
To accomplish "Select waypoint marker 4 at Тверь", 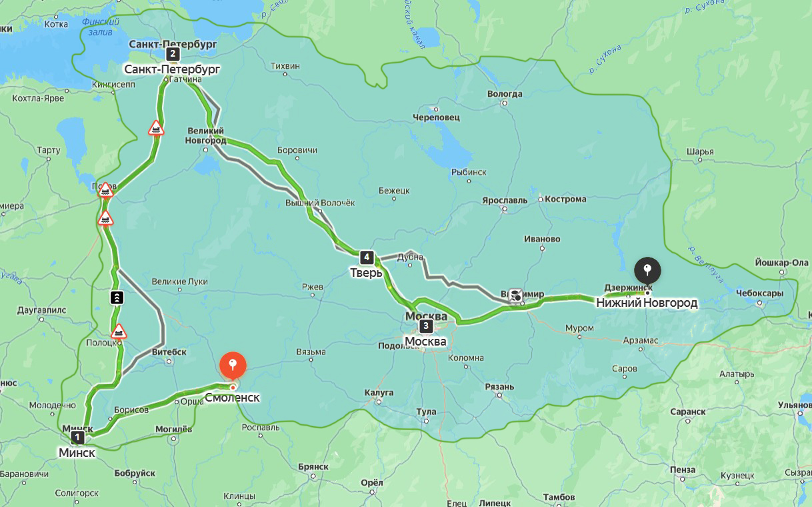I will [366, 257].
